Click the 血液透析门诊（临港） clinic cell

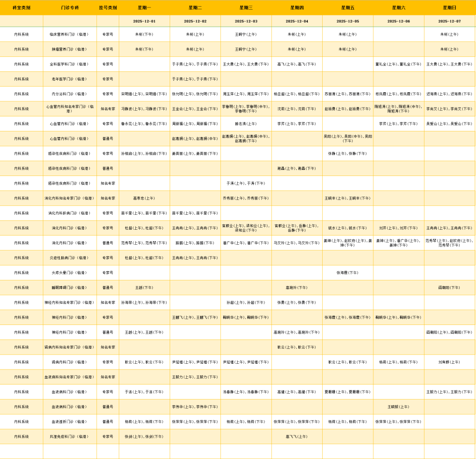70,422
